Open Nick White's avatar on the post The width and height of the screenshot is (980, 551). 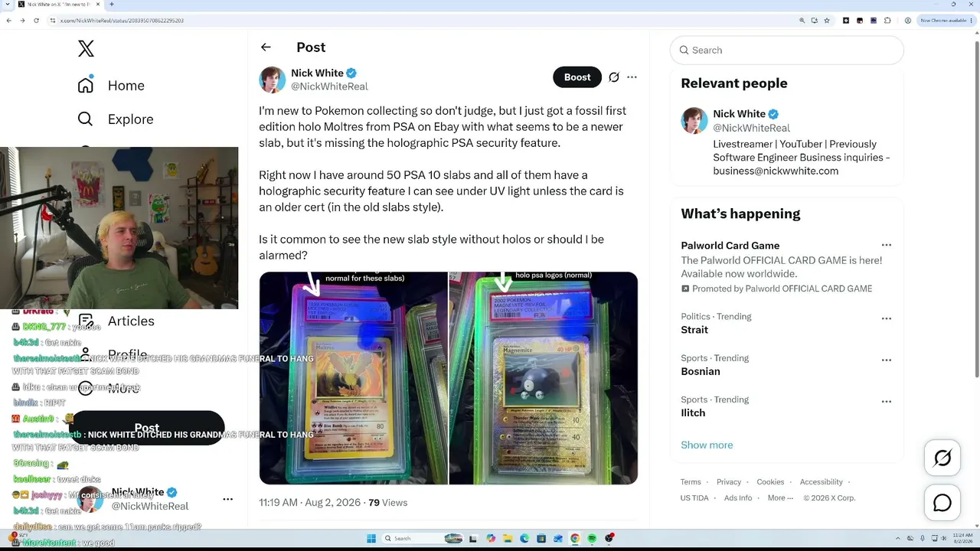[272, 80]
